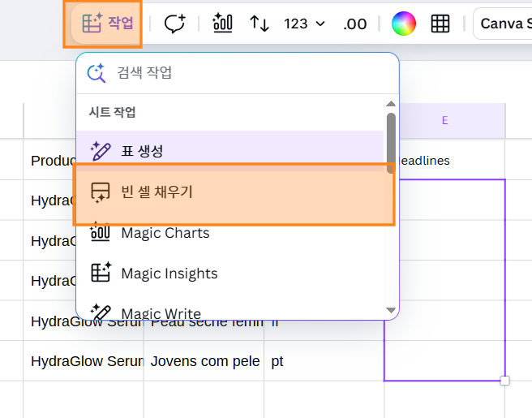Open the Magic Charts toolbar icon

[222, 24]
